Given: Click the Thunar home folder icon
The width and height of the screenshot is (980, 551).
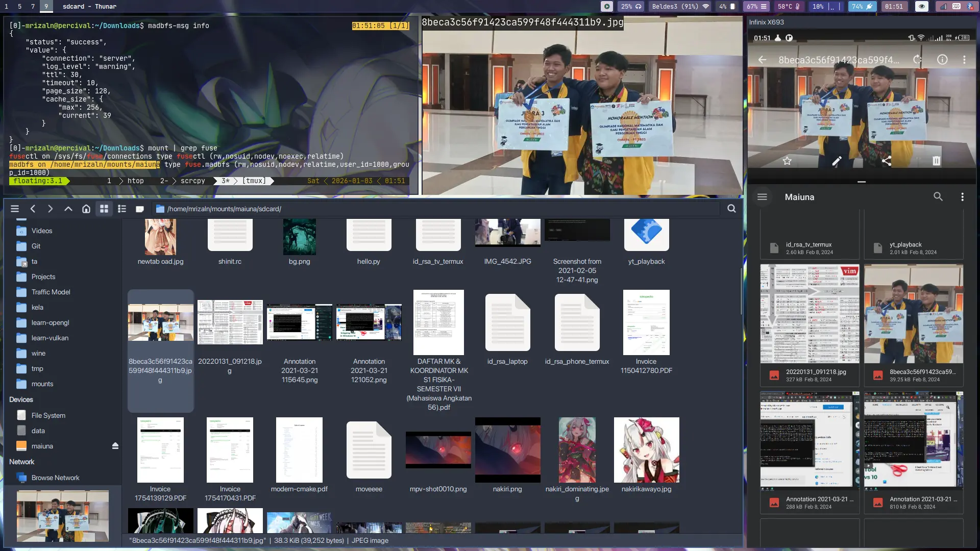Looking at the screenshot, I should click(x=86, y=209).
